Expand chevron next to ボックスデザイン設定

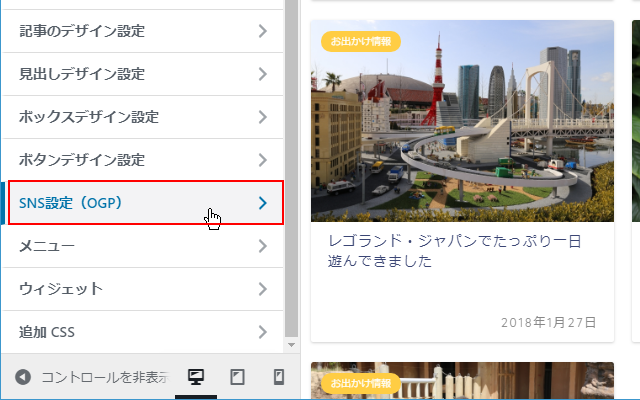[x=263, y=117]
